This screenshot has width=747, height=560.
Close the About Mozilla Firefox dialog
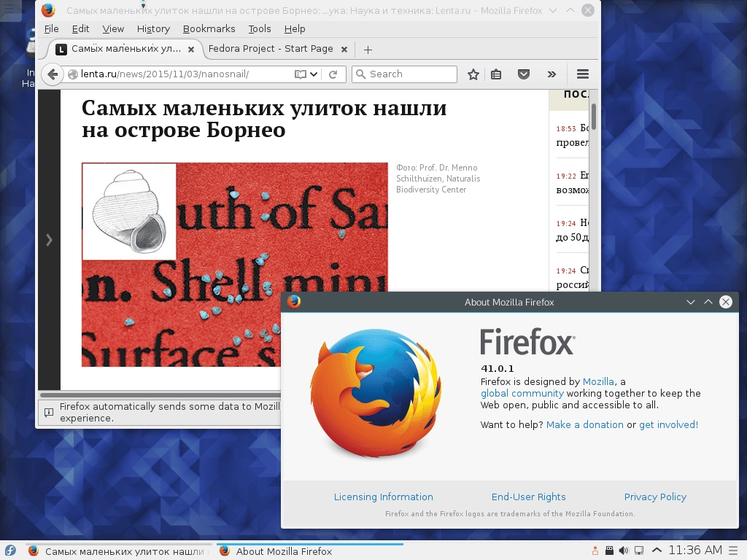726,302
